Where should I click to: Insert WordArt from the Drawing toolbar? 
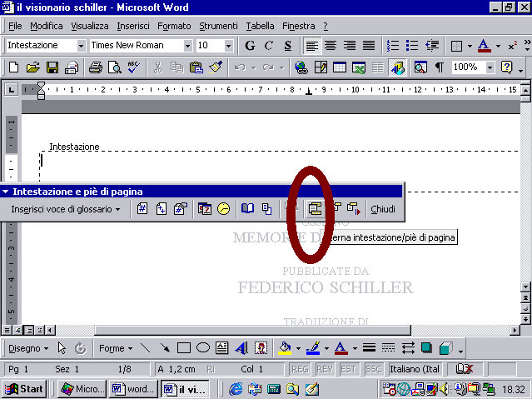click(x=241, y=348)
